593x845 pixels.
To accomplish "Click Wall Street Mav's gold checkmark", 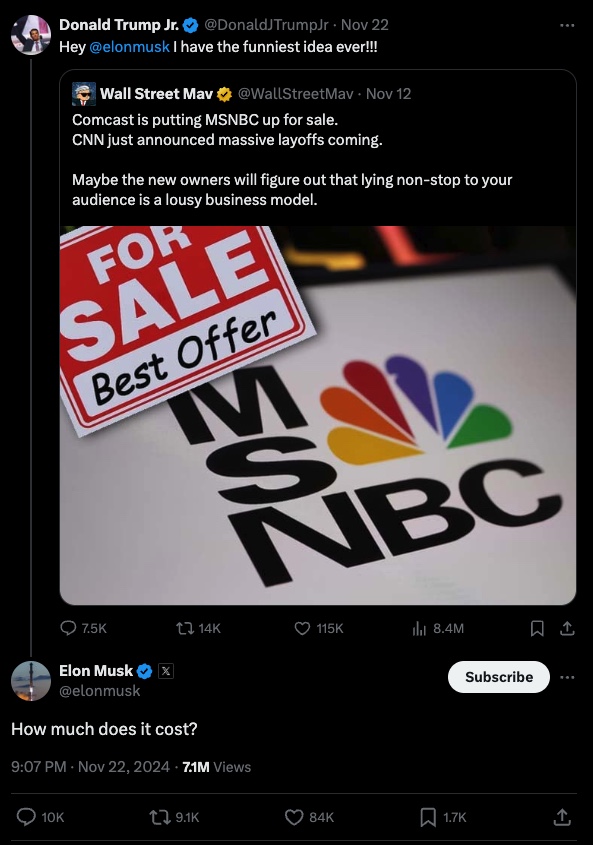I will pos(224,94).
